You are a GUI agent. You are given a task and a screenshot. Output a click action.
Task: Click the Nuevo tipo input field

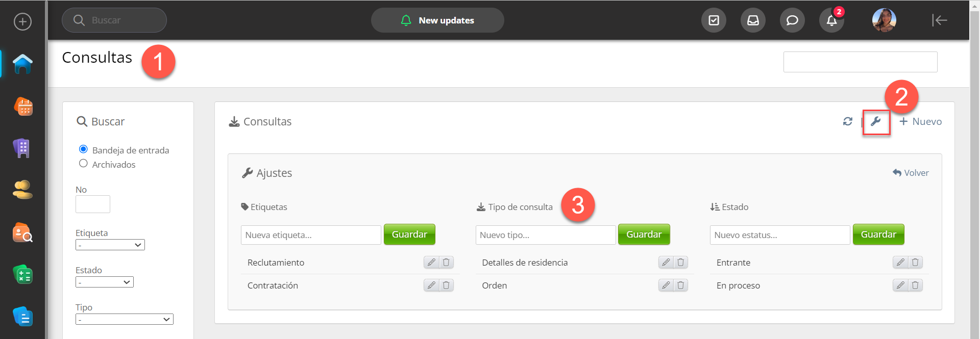coord(545,235)
